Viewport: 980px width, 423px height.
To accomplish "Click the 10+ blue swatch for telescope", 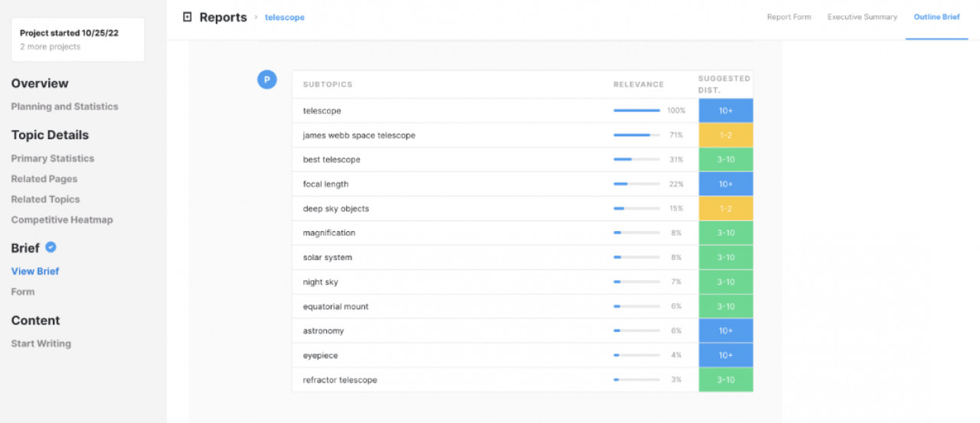I will pos(725,111).
